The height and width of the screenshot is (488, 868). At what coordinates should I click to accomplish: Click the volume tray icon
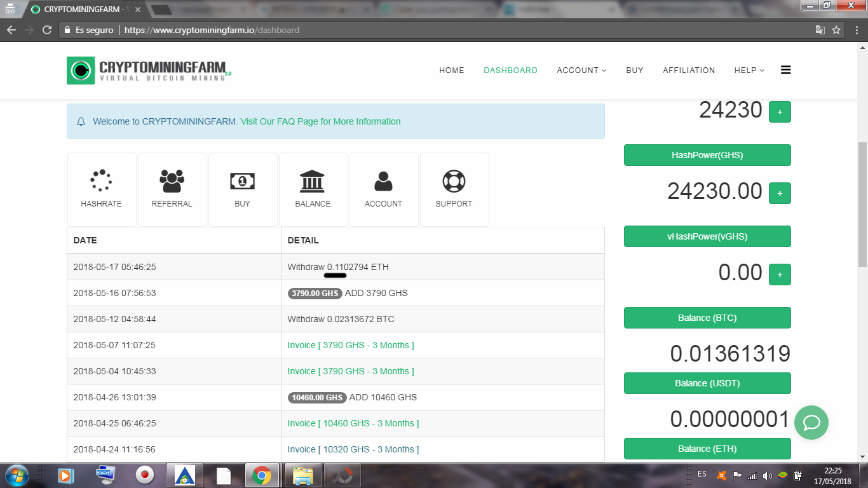[767, 475]
